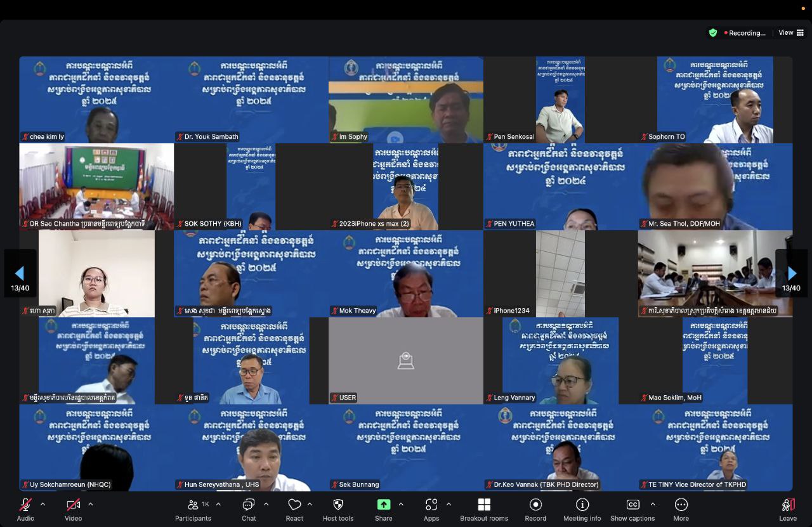Start screen sharing with Share

click(x=384, y=509)
